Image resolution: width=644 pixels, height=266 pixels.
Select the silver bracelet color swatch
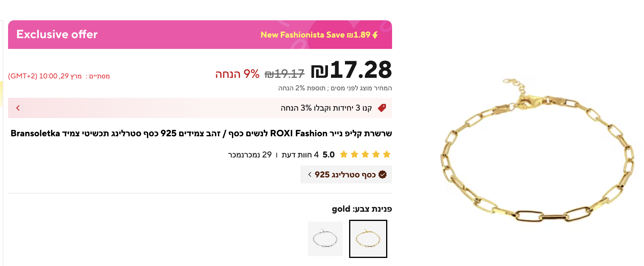coord(325,239)
